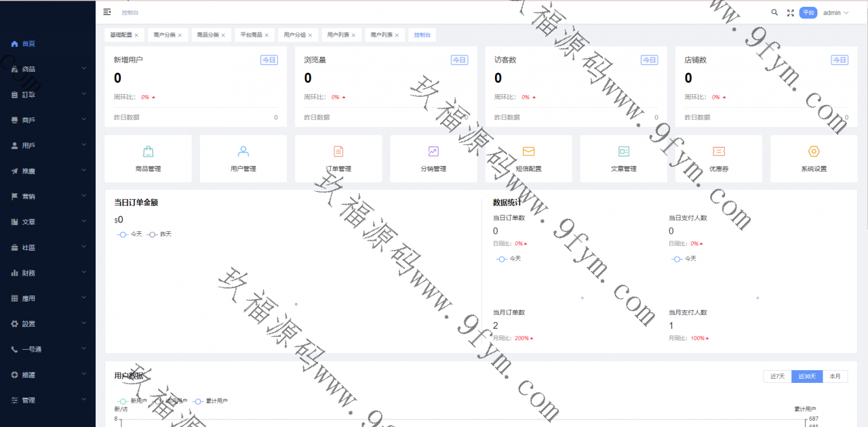The height and width of the screenshot is (427, 868).
Task: Open the 商品管理 shortcut icon
Action: coord(148,151)
